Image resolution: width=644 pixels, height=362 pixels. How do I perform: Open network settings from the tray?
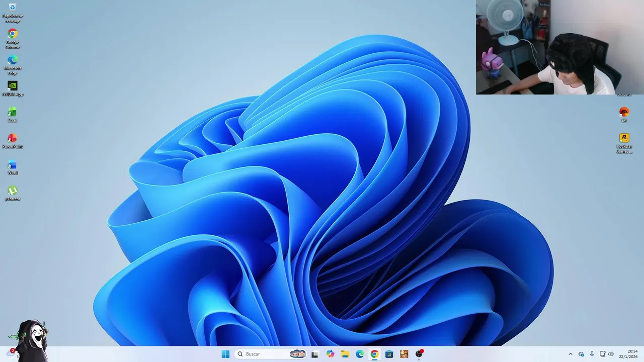point(602,354)
